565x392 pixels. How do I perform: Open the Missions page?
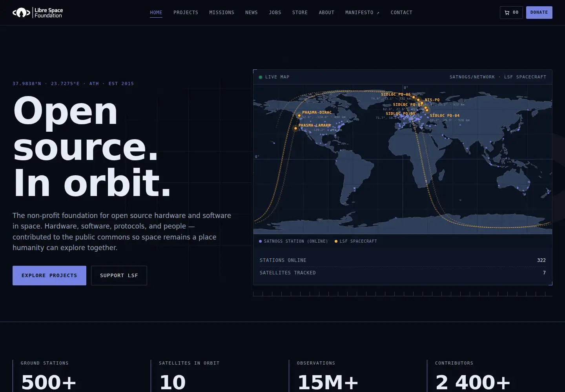pos(222,13)
